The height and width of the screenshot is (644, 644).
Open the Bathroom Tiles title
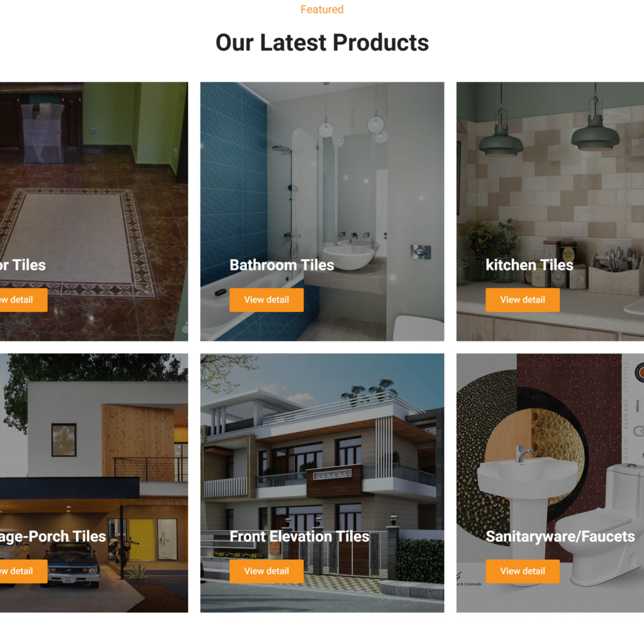coord(282,265)
